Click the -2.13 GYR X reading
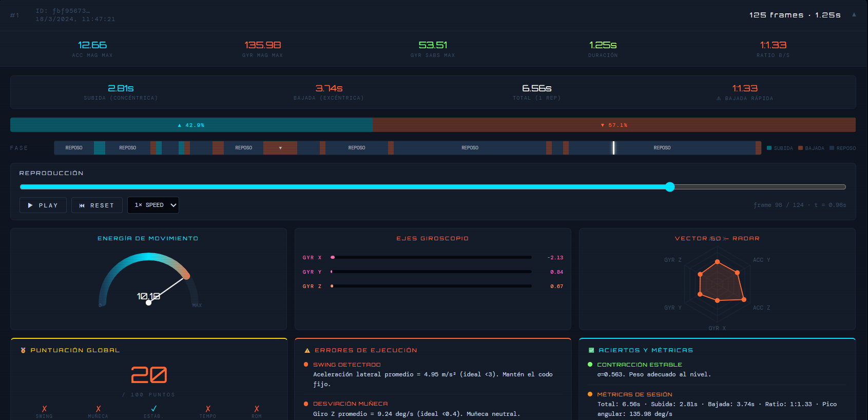 (x=555, y=257)
